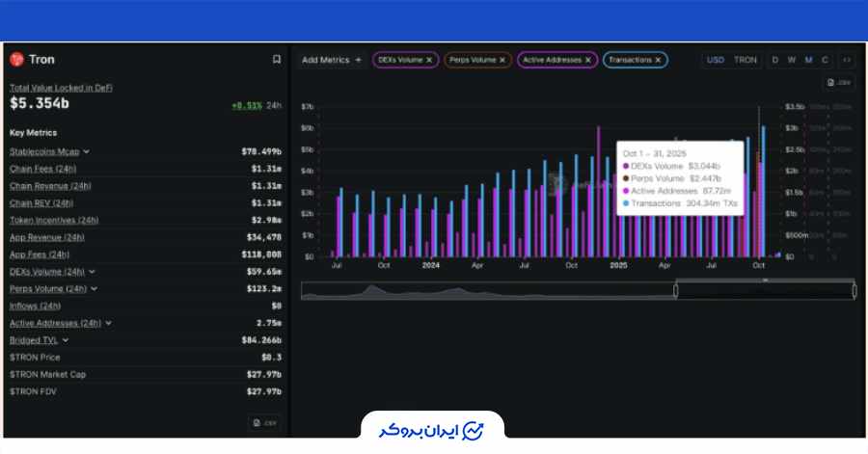Open the Add Metrics dropdown
868x454 pixels.
click(331, 60)
